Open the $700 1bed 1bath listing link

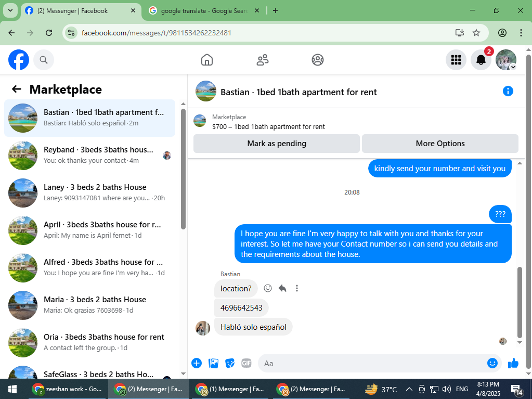pos(268,126)
